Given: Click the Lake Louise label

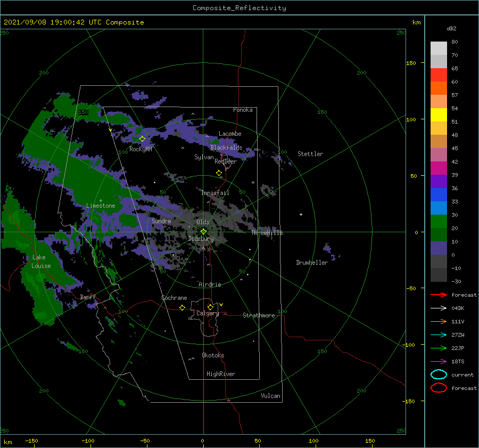Looking at the screenshot, I should pos(41,262).
